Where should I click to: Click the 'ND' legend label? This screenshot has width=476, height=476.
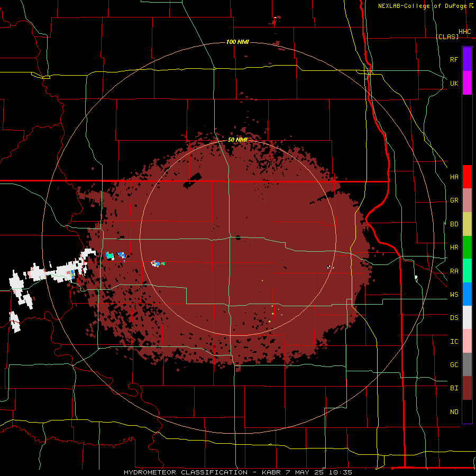click(454, 412)
